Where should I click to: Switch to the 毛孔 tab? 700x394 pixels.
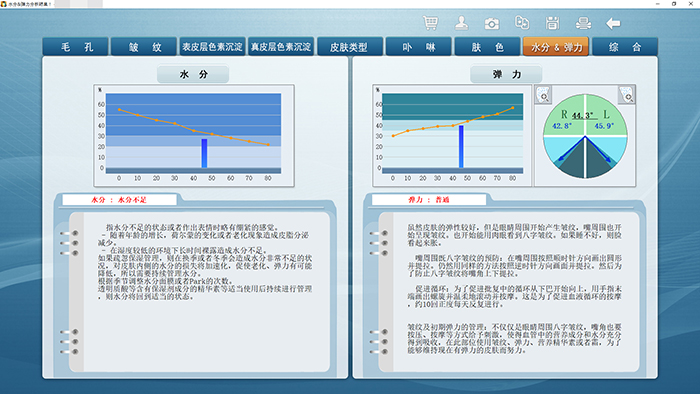click(75, 46)
